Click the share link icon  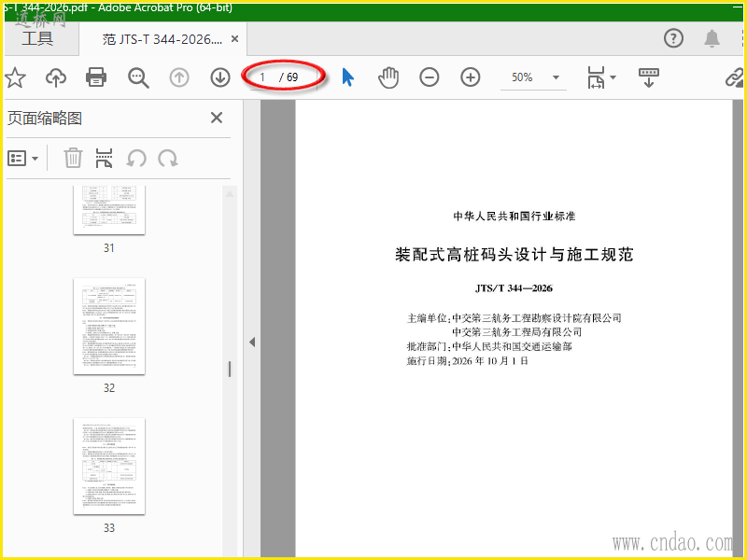pos(735,77)
